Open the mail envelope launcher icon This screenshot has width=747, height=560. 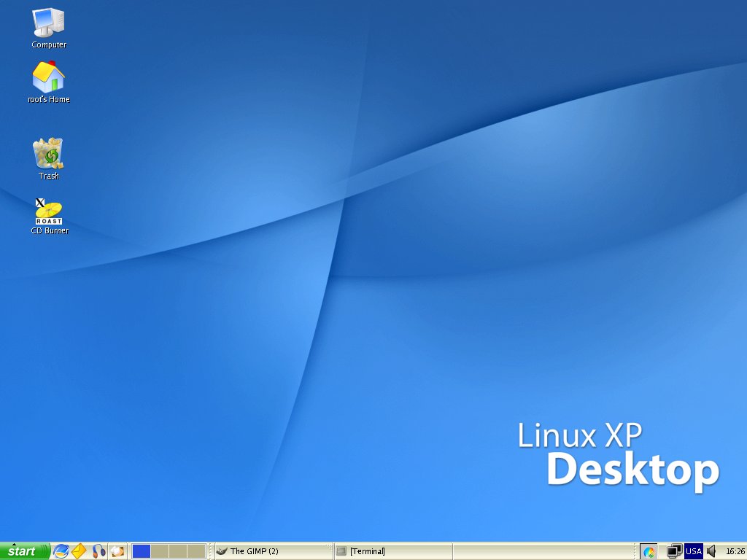[x=79, y=551]
